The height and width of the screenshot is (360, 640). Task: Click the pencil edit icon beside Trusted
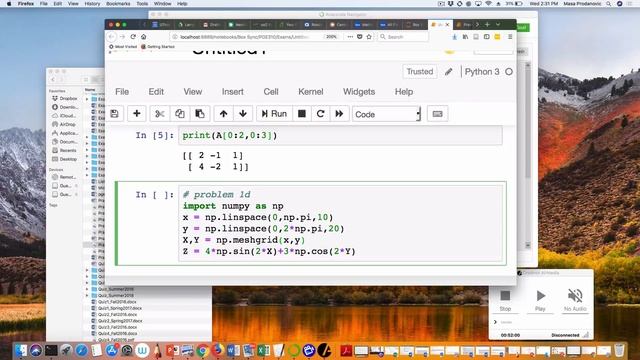click(449, 72)
